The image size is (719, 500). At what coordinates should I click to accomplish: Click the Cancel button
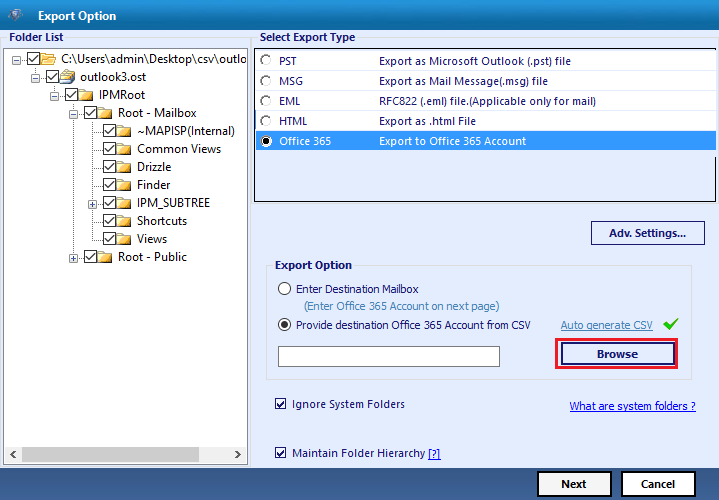pos(658,484)
